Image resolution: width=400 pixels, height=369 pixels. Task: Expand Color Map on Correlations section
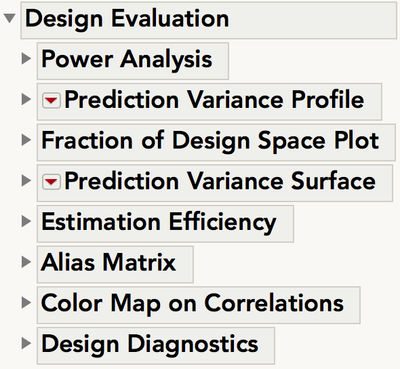26,303
